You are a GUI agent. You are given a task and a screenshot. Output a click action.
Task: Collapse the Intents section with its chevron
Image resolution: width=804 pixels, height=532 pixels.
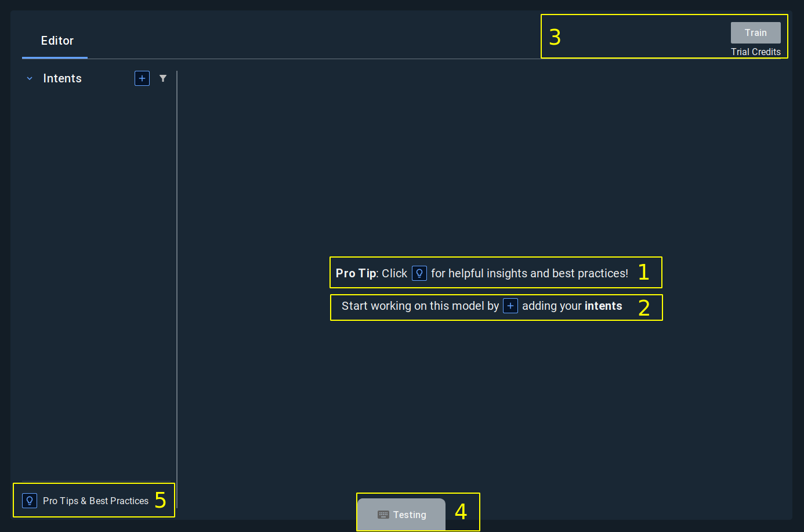30,78
